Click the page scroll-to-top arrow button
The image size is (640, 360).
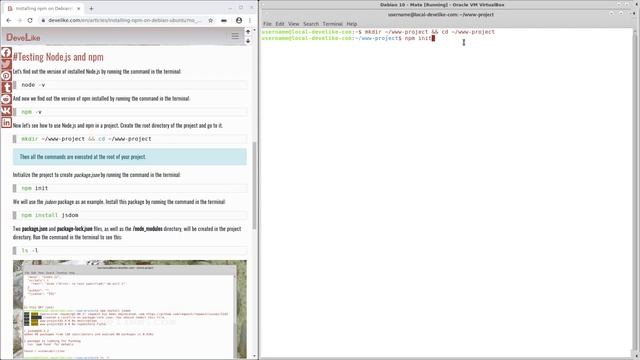tap(248, 32)
